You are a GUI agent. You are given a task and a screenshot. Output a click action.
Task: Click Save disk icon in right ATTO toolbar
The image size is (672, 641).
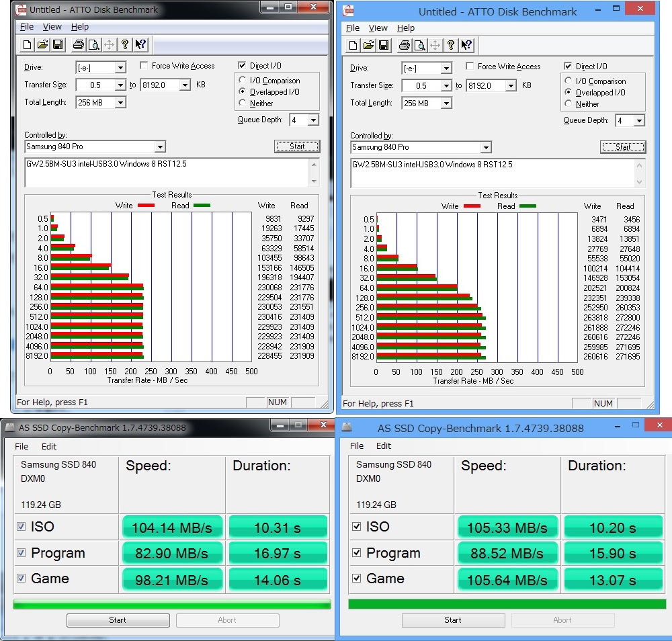pyautogui.click(x=384, y=45)
